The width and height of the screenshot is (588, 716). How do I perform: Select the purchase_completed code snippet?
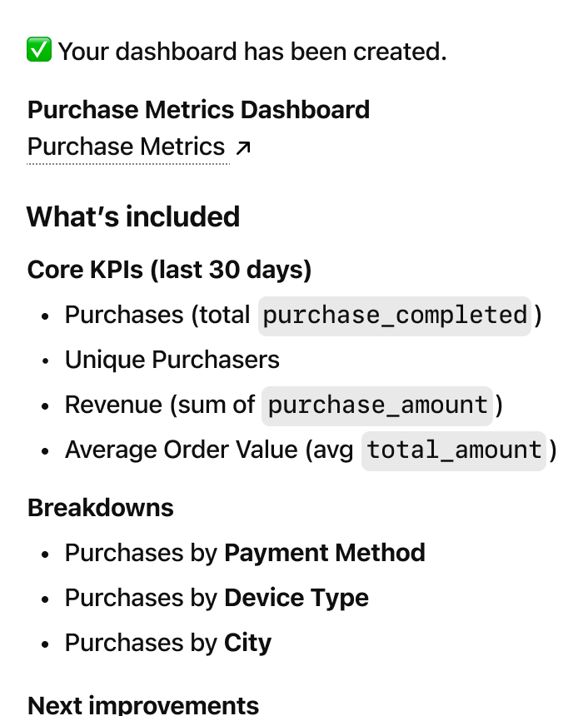394,316
